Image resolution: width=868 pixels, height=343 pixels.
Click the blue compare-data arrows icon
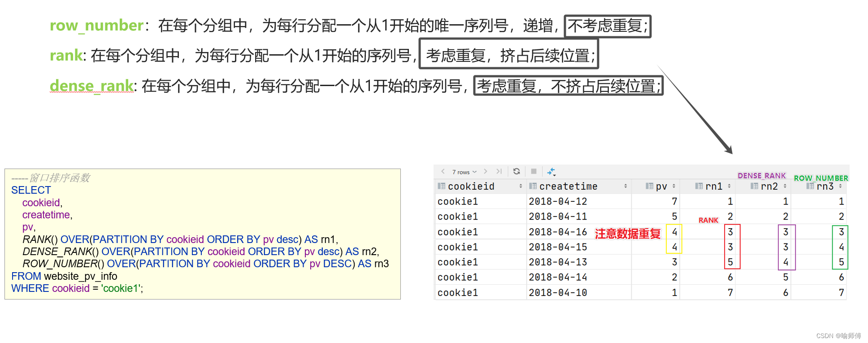(x=551, y=171)
